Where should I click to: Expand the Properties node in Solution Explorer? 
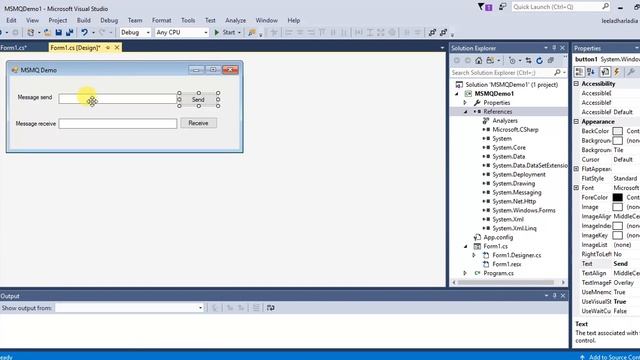(x=465, y=103)
